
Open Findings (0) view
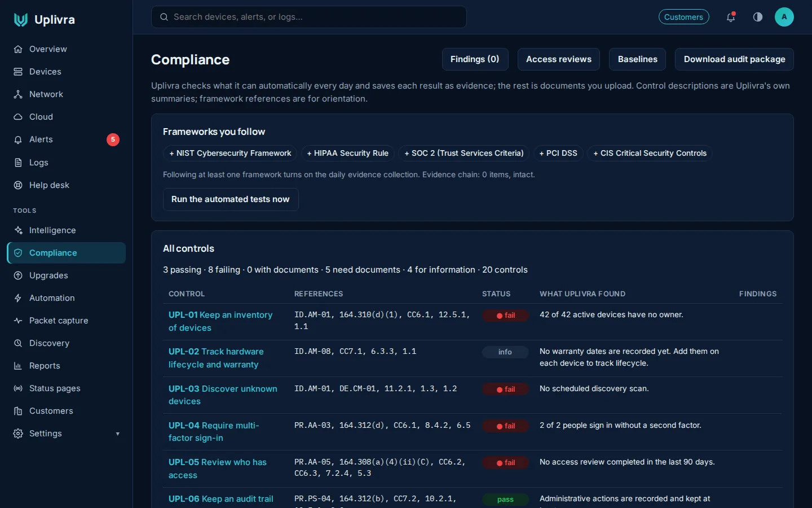pyautogui.click(x=475, y=59)
